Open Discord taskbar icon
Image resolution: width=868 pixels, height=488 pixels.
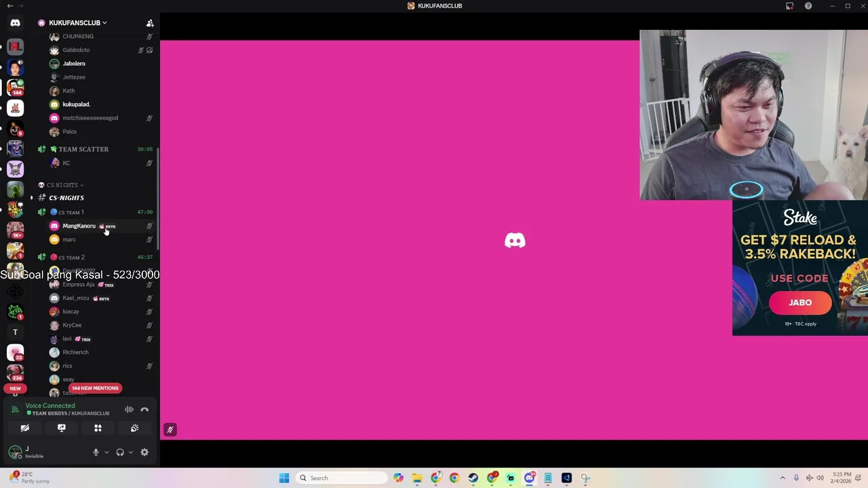pyautogui.click(x=530, y=478)
